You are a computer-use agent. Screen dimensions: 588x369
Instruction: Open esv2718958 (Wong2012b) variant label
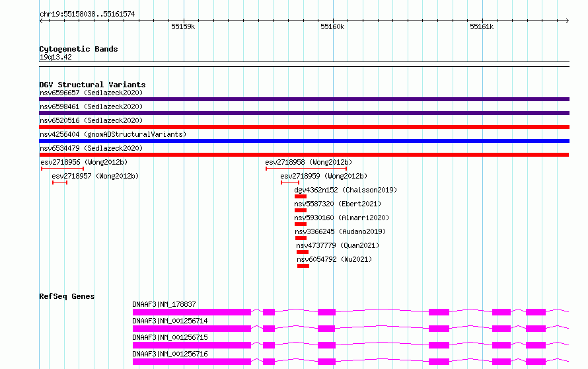click(x=309, y=162)
